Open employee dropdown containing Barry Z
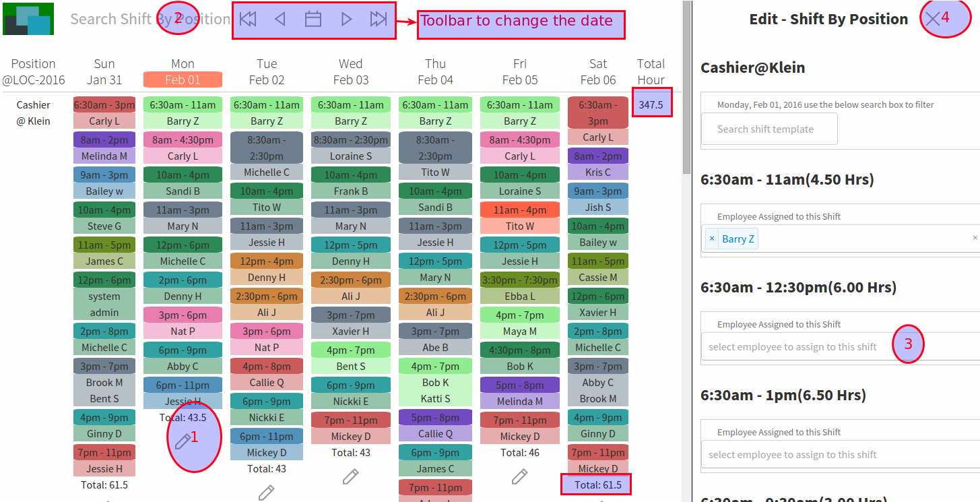 (862, 239)
